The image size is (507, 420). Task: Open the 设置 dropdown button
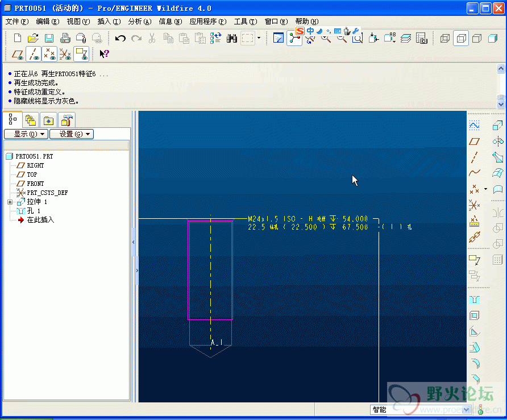tap(72, 134)
